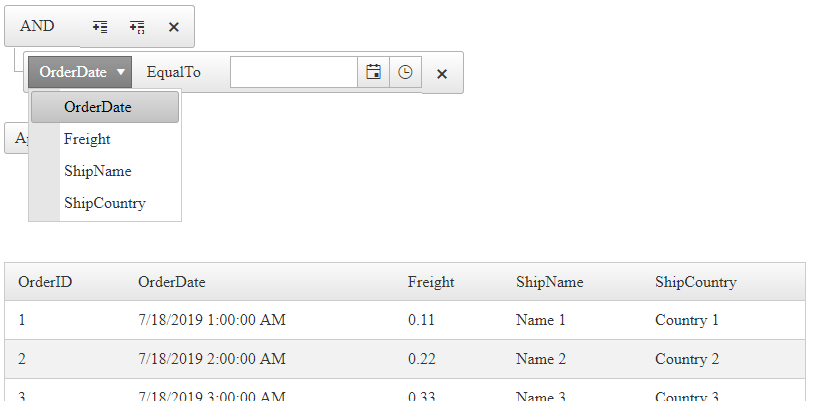Choose Freight from the field list
The height and width of the screenshot is (401, 814).
pyautogui.click(x=87, y=139)
